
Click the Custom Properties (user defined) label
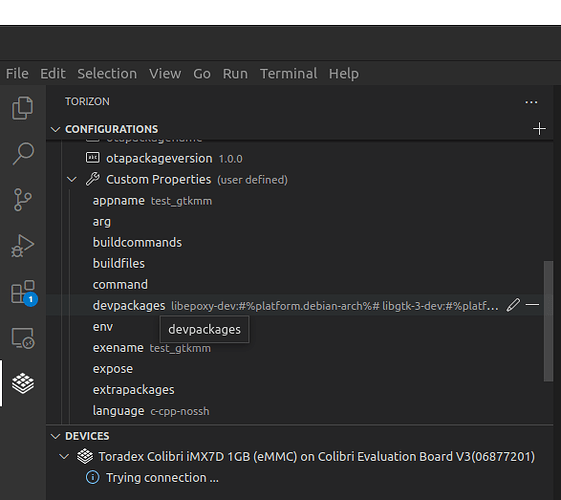coord(197,180)
